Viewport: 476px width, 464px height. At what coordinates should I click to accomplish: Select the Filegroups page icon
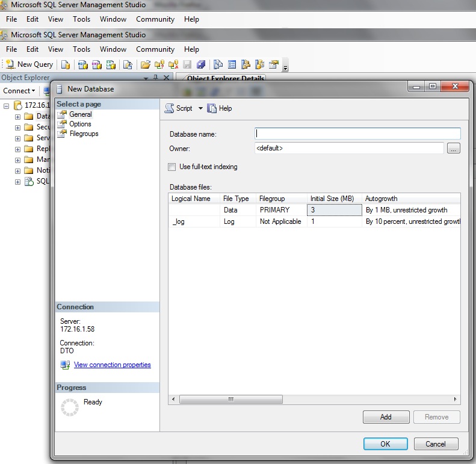(63, 134)
